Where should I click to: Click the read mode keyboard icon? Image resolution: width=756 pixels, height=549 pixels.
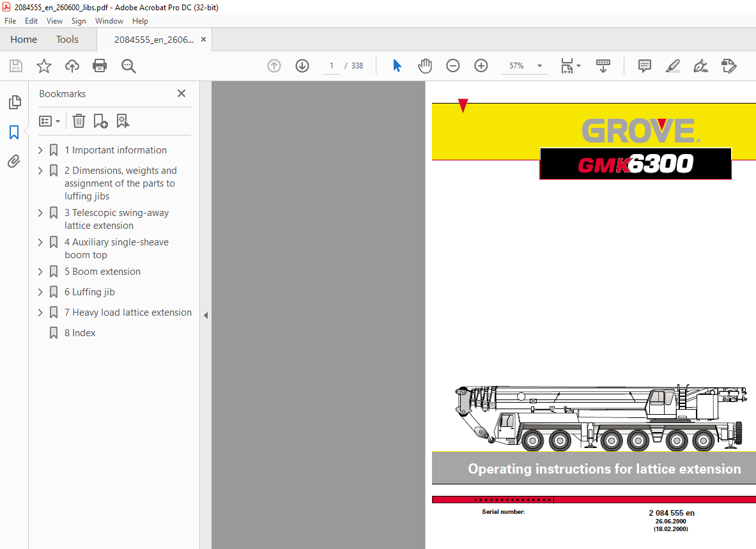[x=603, y=66]
